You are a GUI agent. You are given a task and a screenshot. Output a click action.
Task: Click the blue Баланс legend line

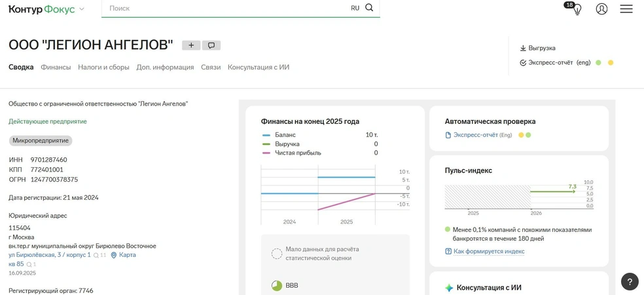(266, 135)
